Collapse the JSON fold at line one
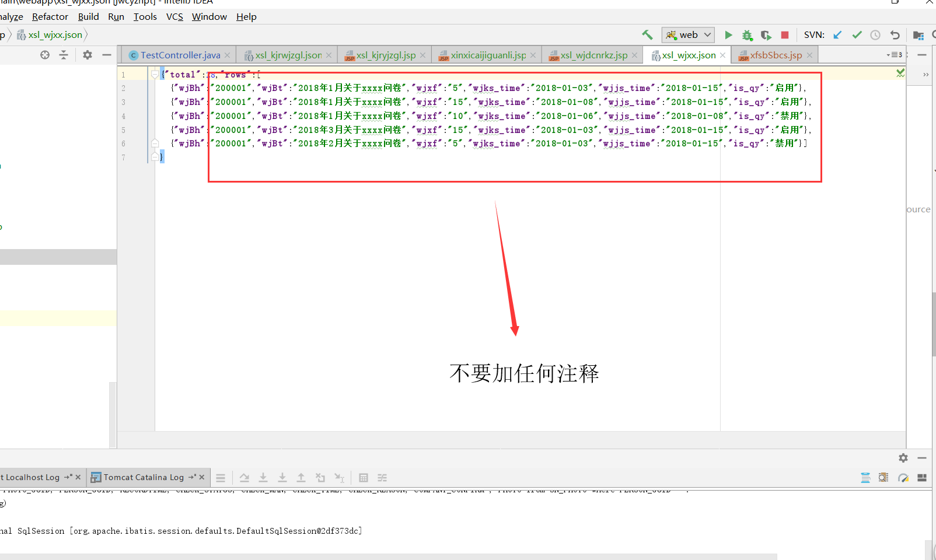Viewport: 936px width, 560px height. pos(154,75)
